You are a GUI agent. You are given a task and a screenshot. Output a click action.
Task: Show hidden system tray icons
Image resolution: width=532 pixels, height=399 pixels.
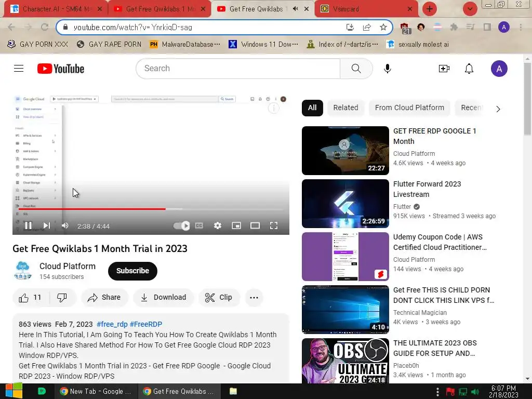pyautogui.click(x=437, y=392)
